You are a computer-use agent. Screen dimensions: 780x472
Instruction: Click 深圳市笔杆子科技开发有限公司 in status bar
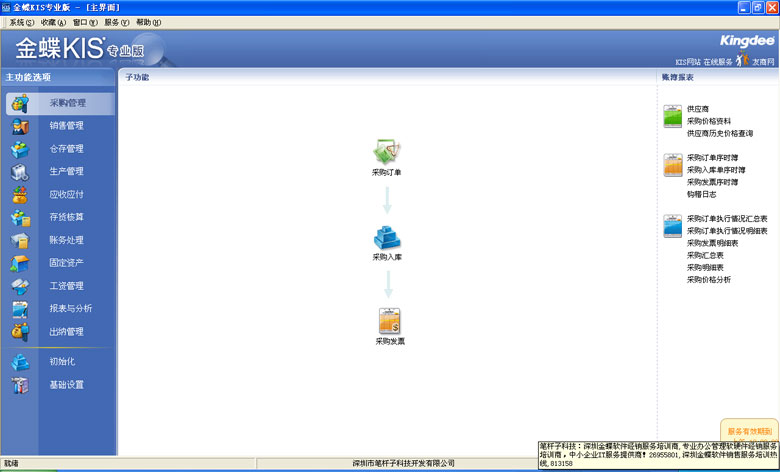tap(403, 464)
